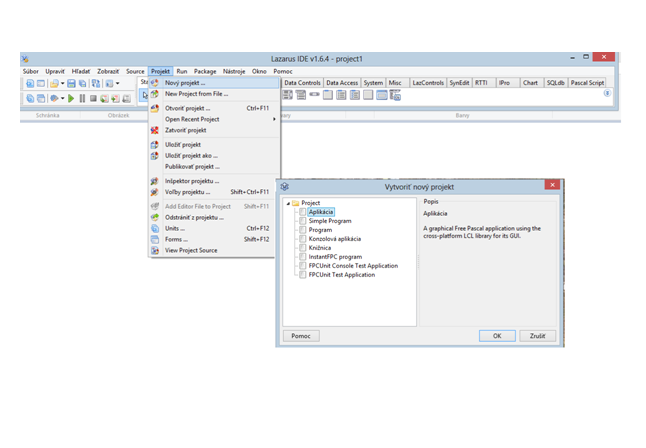
Task: Choose Nový projekt menu entry
Action: (x=214, y=83)
